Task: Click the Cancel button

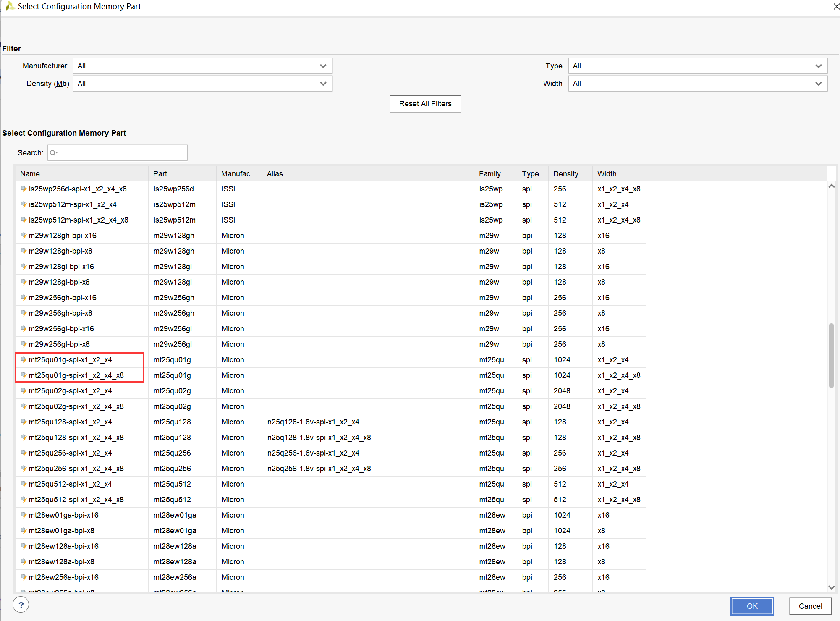Action: click(x=810, y=606)
